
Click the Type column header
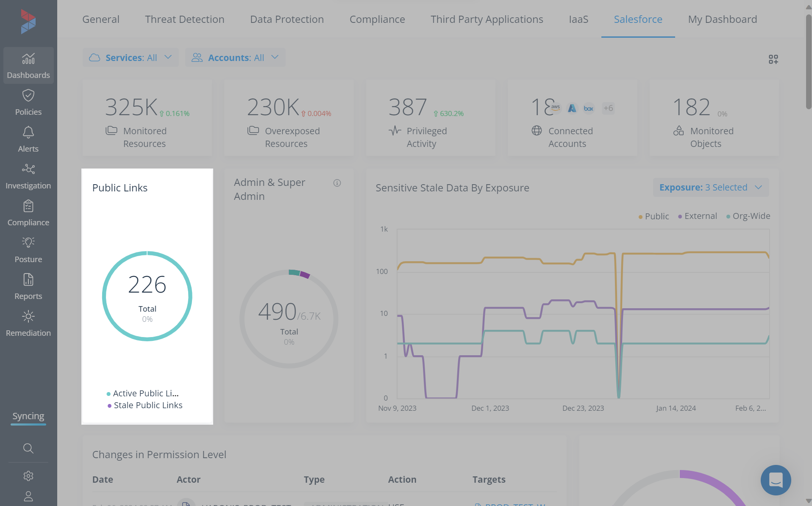point(314,479)
